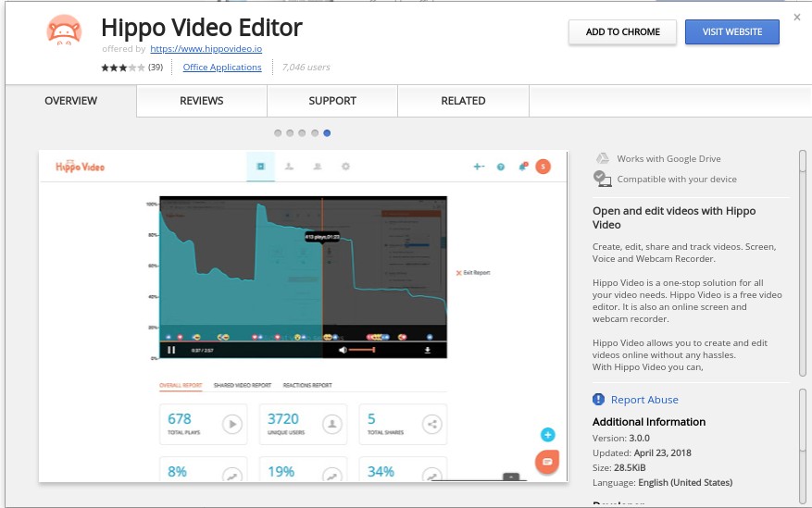The image size is (812, 508).
Task: Click the blue Report Abuse exclamation icon
Action: tap(598, 400)
